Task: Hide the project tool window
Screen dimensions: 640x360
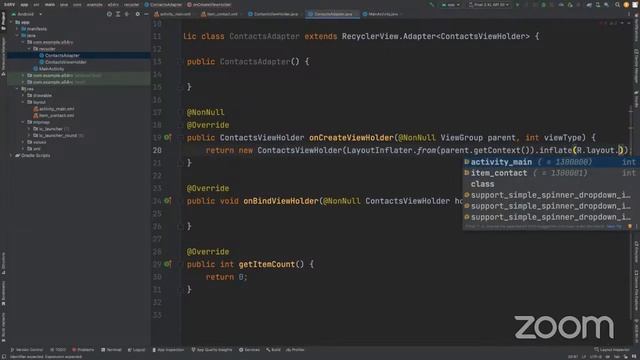Action: point(146,14)
